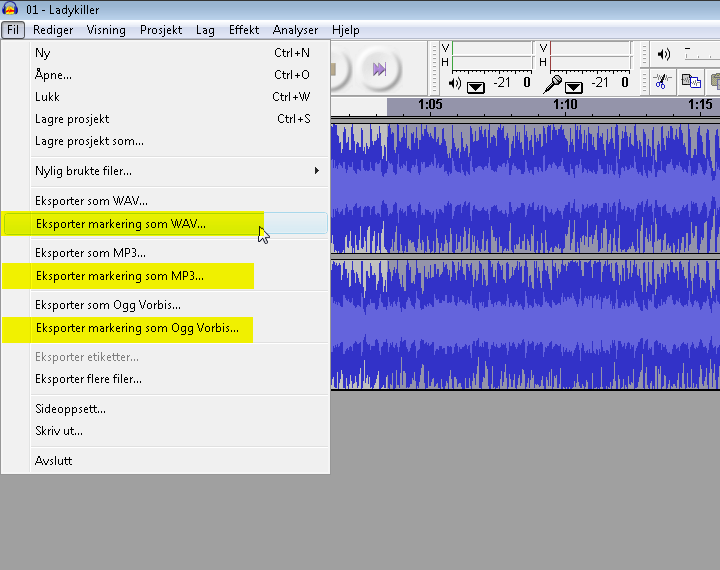Select Eksporter markering som WAV

(120, 224)
